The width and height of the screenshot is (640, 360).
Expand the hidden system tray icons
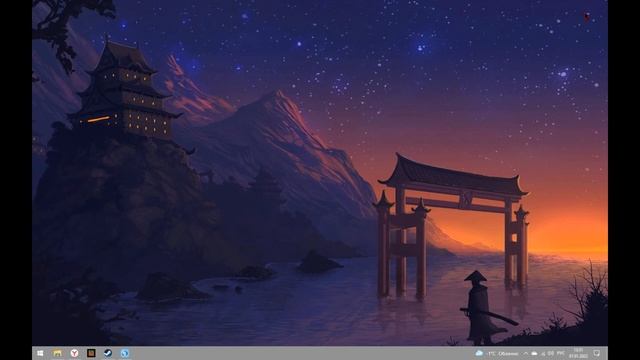[526, 353]
